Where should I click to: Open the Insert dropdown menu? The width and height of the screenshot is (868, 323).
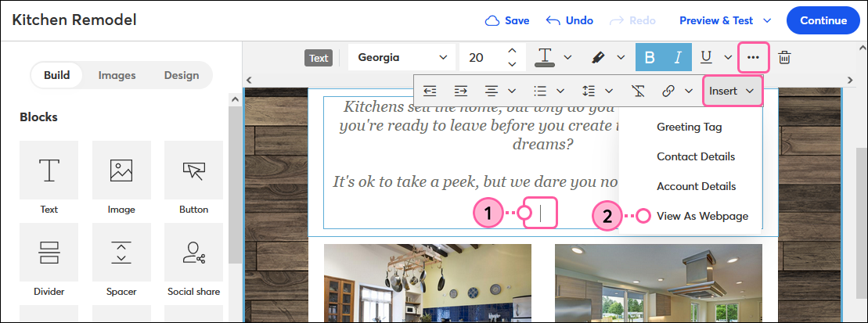(x=733, y=91)
